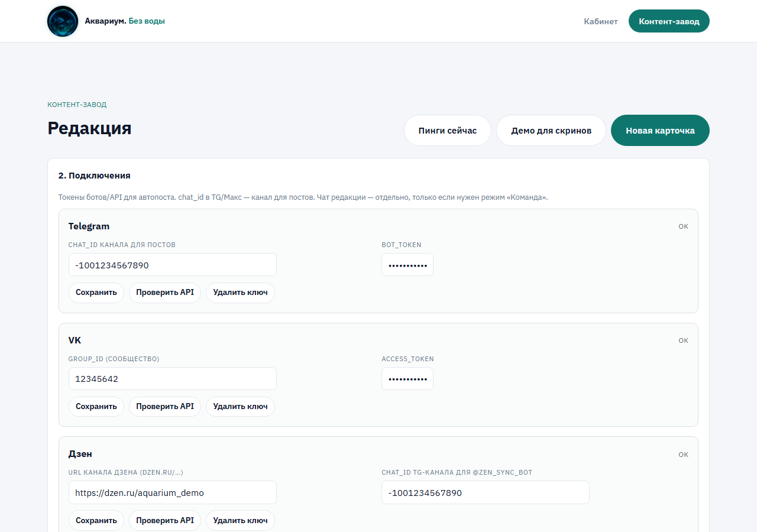Click the ACCESS_TOKEN field label
Screen dimensions: 757x532
click(407, 359)
